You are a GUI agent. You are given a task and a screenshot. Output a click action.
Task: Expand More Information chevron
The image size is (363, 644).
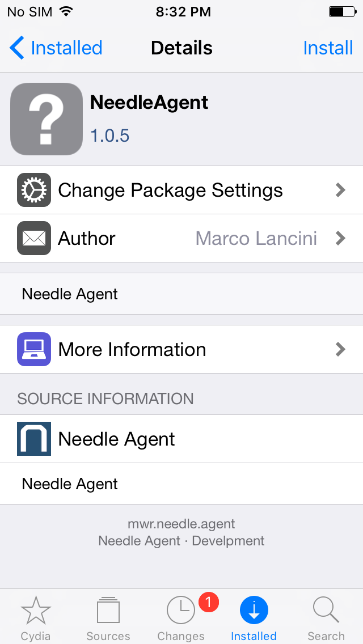(340, 349)
